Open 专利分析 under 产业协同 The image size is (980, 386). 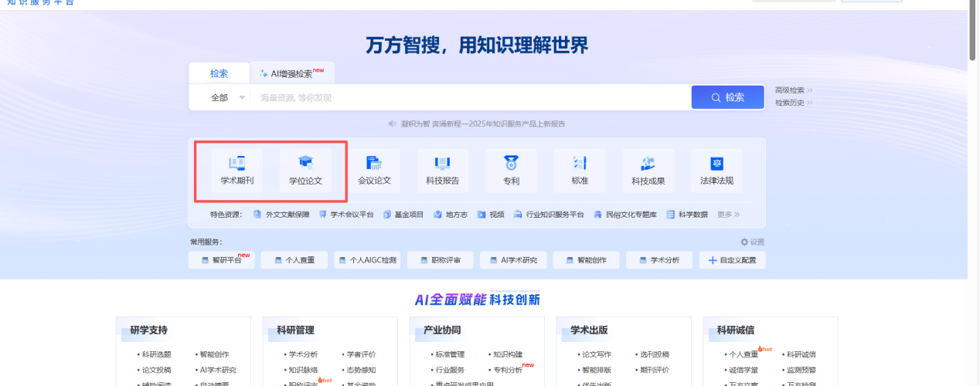(x=508, y=370)
